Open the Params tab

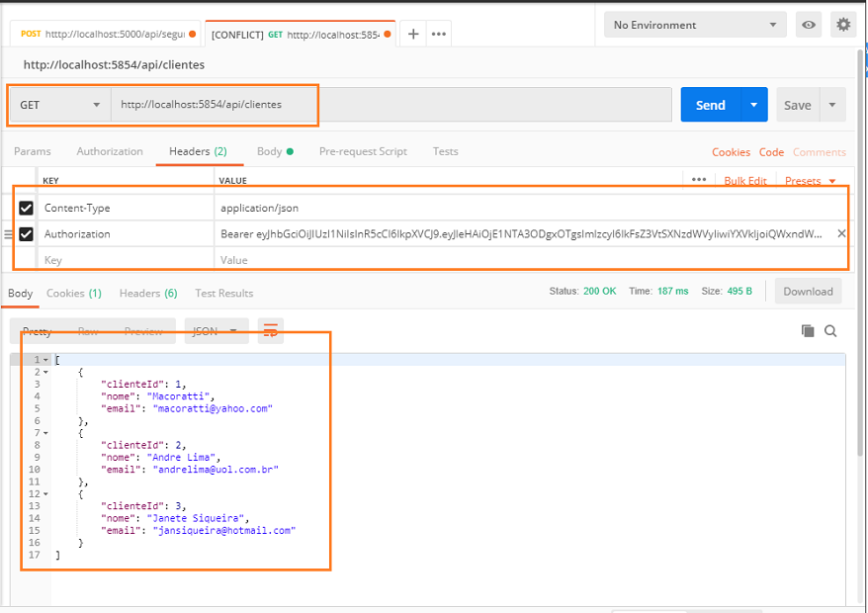(x=32, y=151)
